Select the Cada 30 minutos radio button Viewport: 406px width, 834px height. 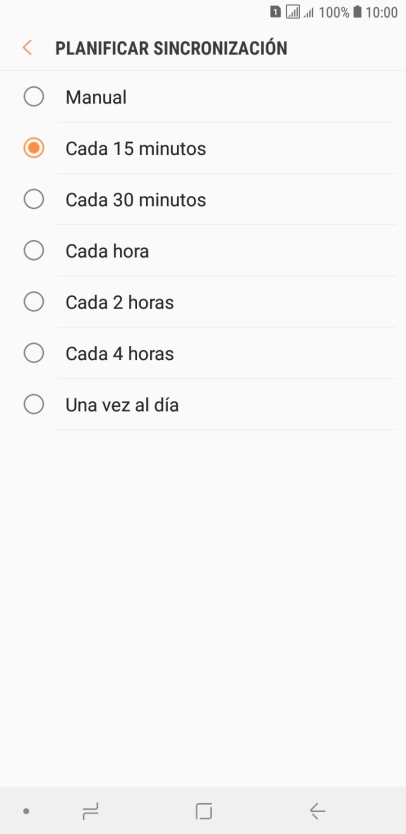tap(34, 199)
